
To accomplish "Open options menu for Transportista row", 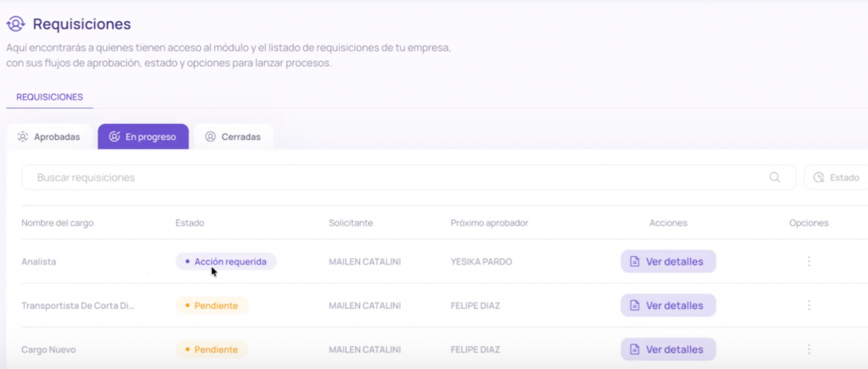I will point(809,305).
